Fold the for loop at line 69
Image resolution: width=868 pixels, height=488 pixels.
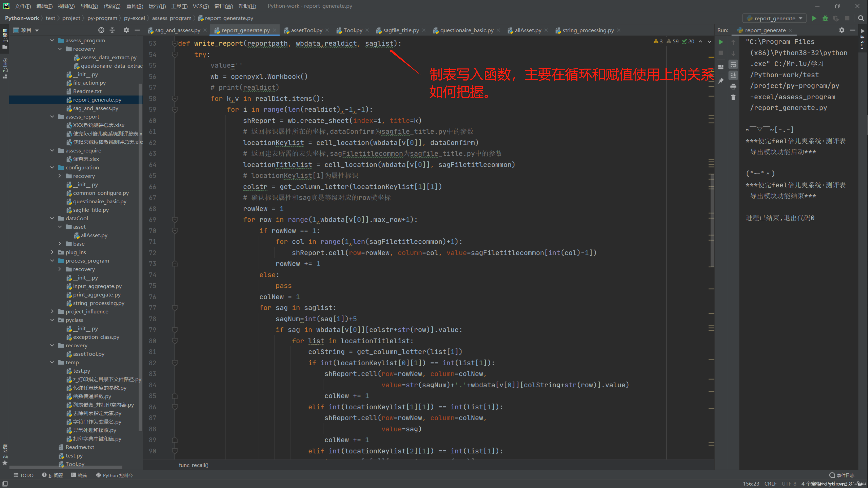(x=175, y=220)
